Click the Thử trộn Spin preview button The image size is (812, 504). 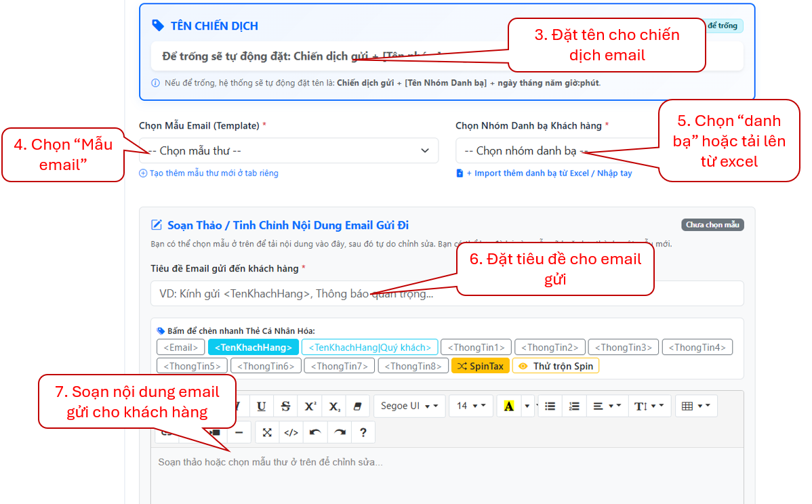[x=556, y=366]
